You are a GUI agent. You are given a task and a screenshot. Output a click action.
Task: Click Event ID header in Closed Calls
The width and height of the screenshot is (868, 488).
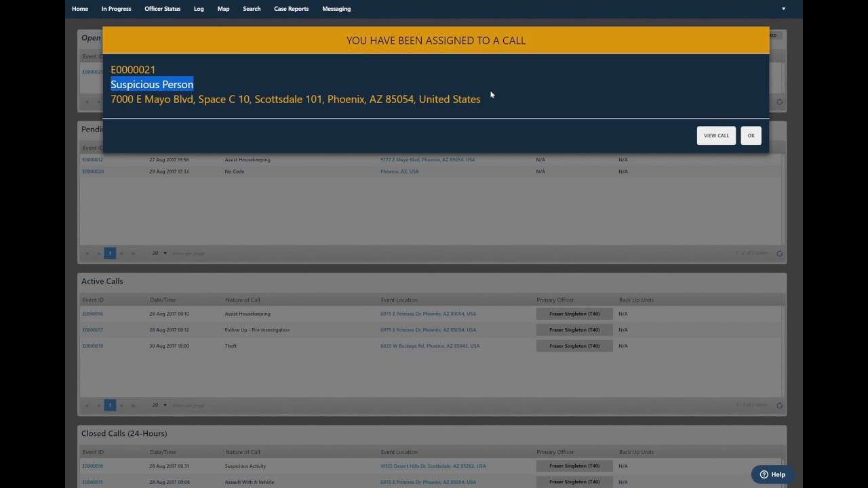pos(93,453)
